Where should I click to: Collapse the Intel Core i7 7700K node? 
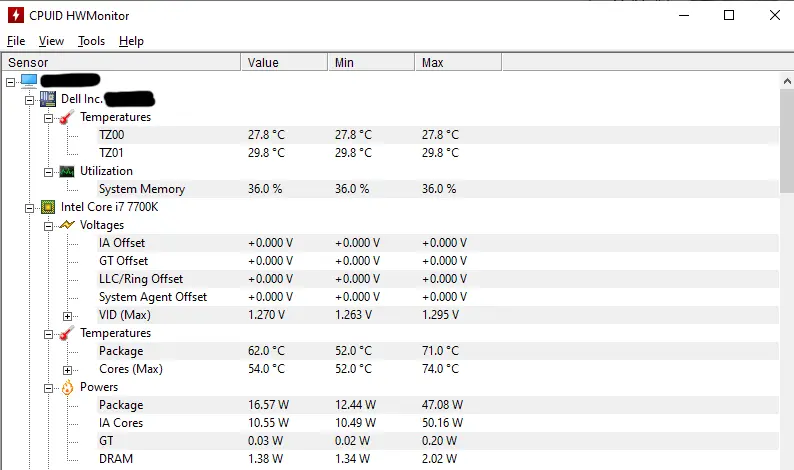click(29, 208)
